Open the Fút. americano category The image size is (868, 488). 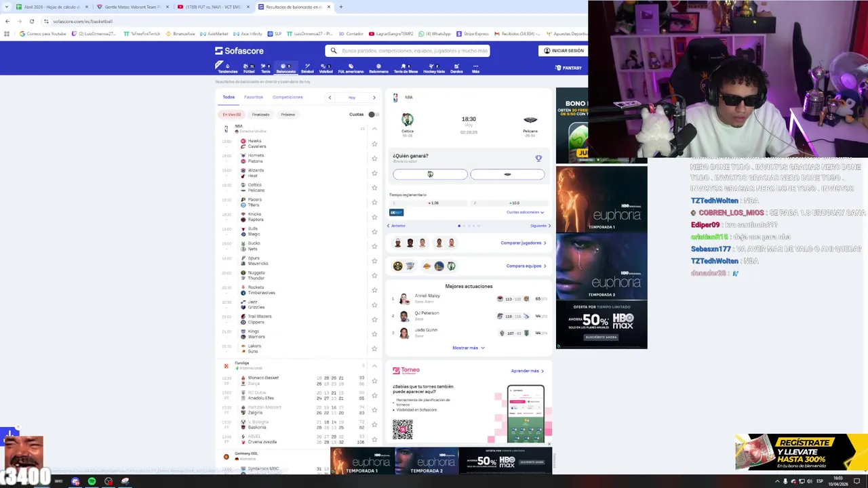(351, 68)
